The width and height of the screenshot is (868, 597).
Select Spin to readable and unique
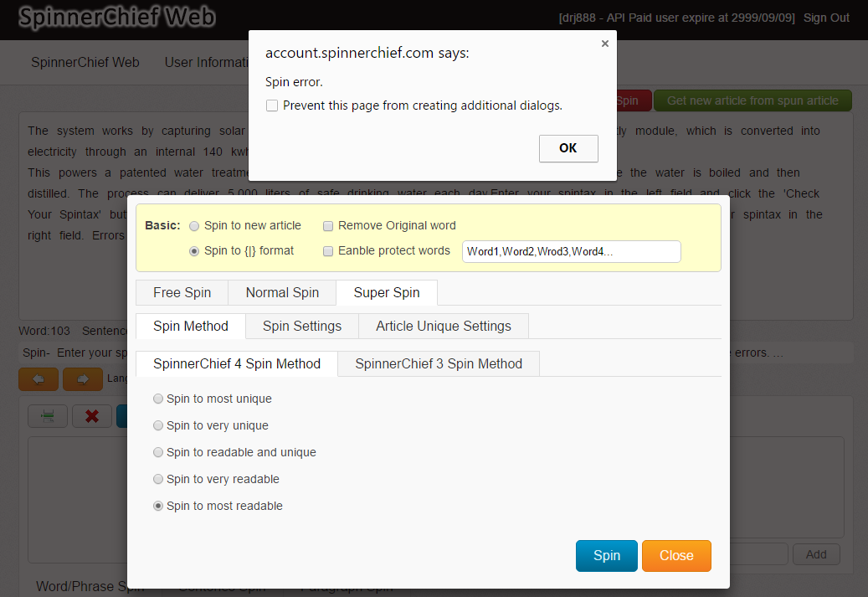pyautogui.click(x=158, y=453)
